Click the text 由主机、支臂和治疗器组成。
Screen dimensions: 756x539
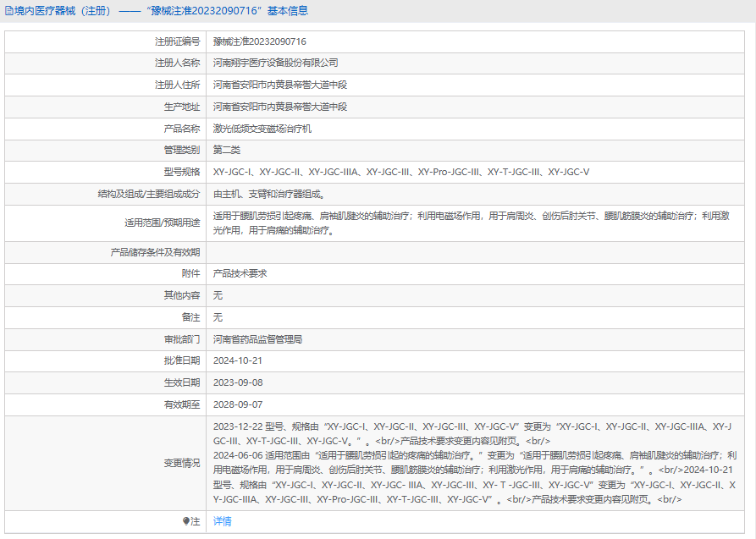(271, 195)
